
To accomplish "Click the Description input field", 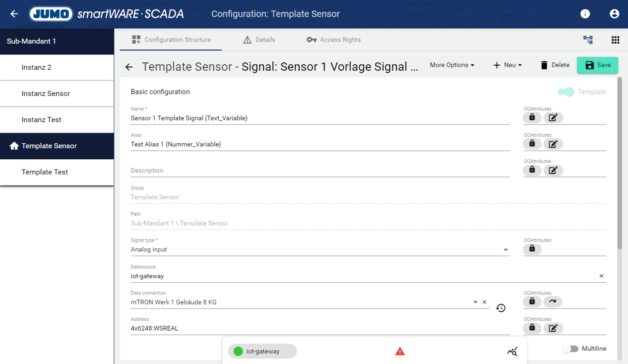I will 320,171.
